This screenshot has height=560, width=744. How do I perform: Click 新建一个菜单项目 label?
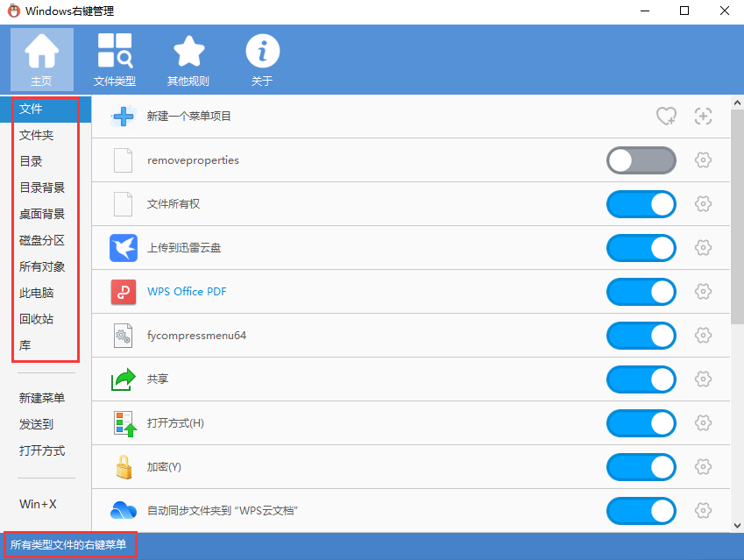click(x=188, y=117)
